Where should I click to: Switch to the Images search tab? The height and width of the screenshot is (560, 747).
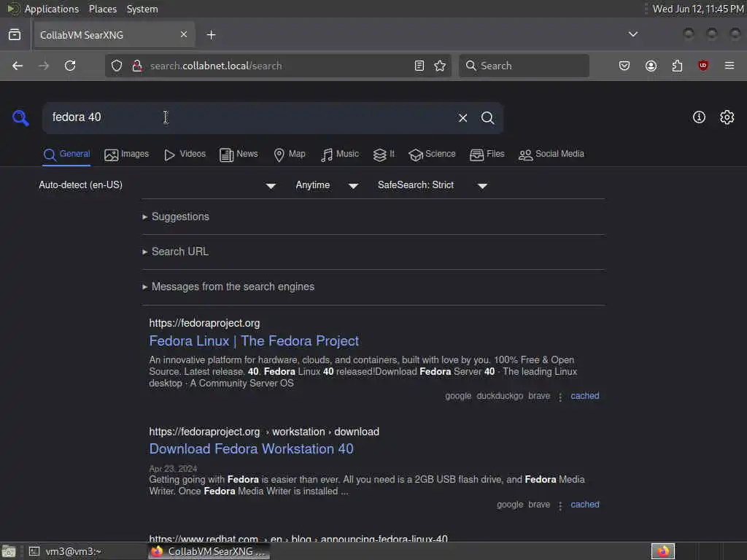(126, 155)
